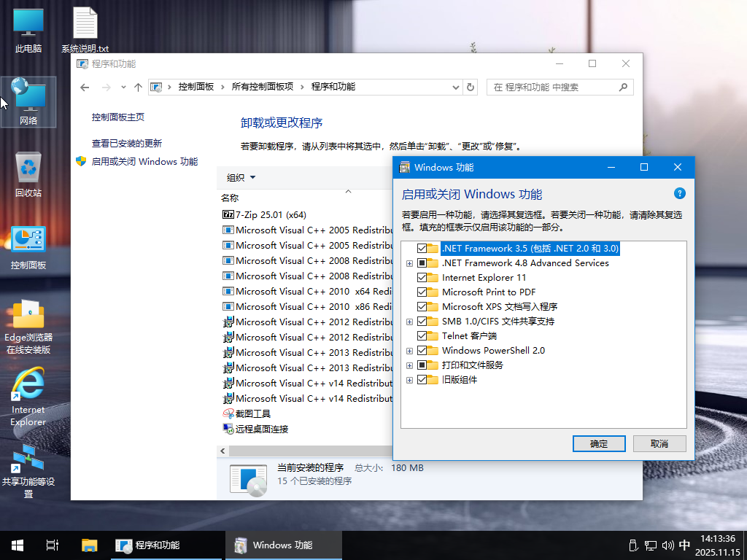Viewport: 747px width, 560px height.
Task: Click the network icon in system tray
Action: pyautogui.click(x=650, y=545)
